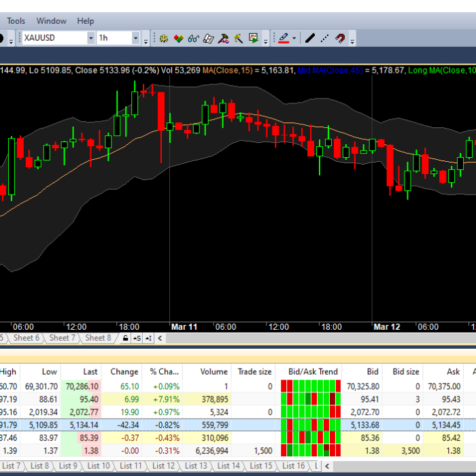Sort by the Volume column header
476x476 pixels.
pos(207,371)
